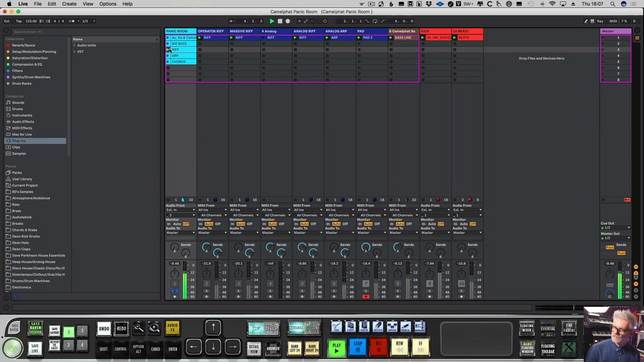The width and height of the screenshot is (644, 362).
Task: Open the Help menu
Action: pos(127,4)
